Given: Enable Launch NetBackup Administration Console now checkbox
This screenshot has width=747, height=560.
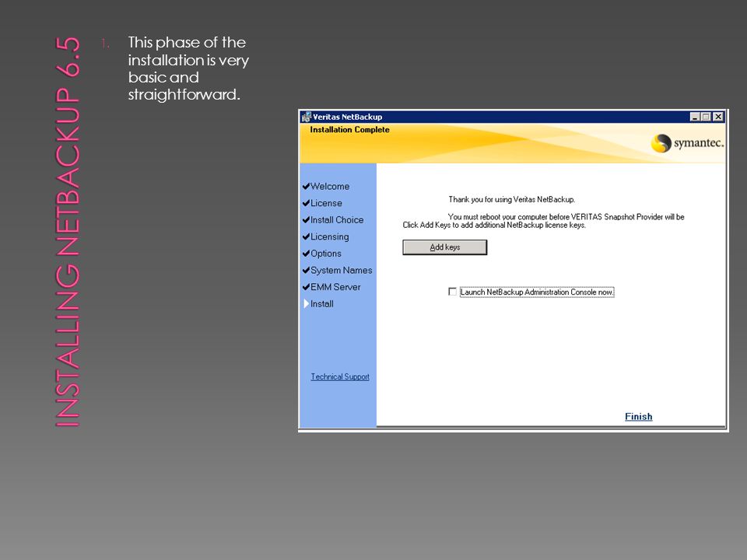Looking at the screenshot, I should (452, 292).
